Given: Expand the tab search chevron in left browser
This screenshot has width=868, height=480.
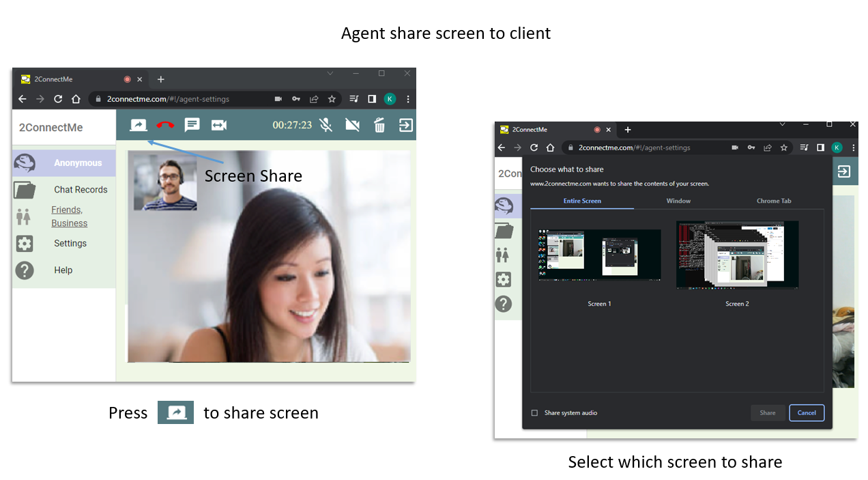Looking at the screenshot, I should click(330, 73).
